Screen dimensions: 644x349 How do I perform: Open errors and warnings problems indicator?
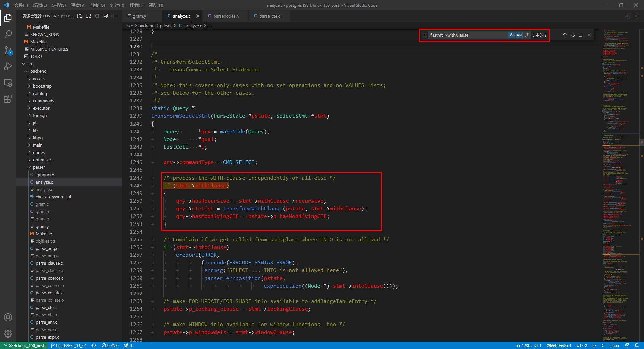click(x=110, y=345)
